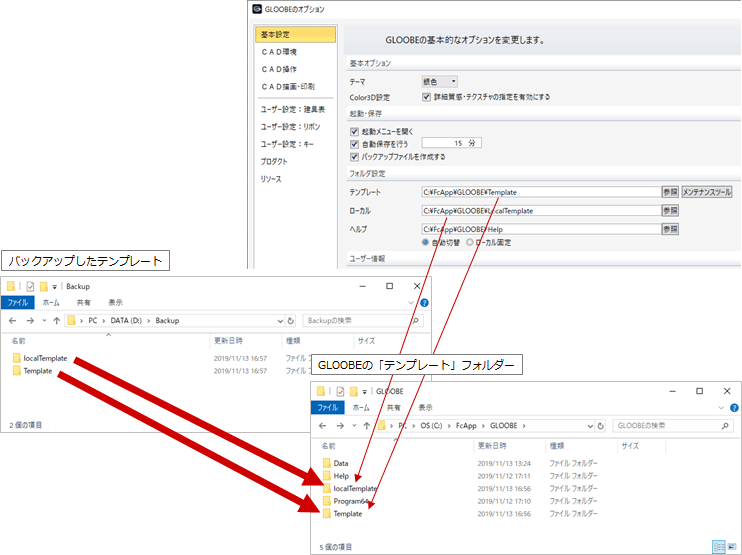Click FcApp breadcrumb in GLOOBE explorer window

pyautogui.click(x=466, y=426)
